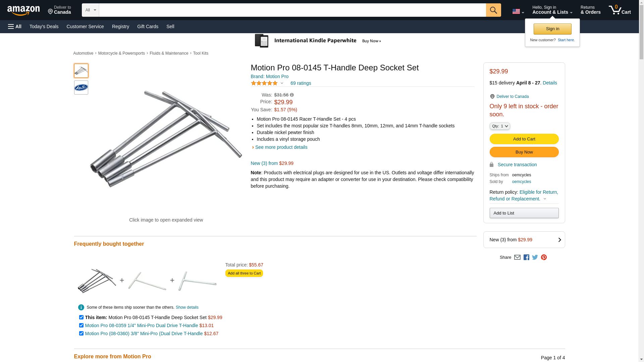Click the Add to Cart button
This screenshot has width=644, height=362.
click(524, 139)
